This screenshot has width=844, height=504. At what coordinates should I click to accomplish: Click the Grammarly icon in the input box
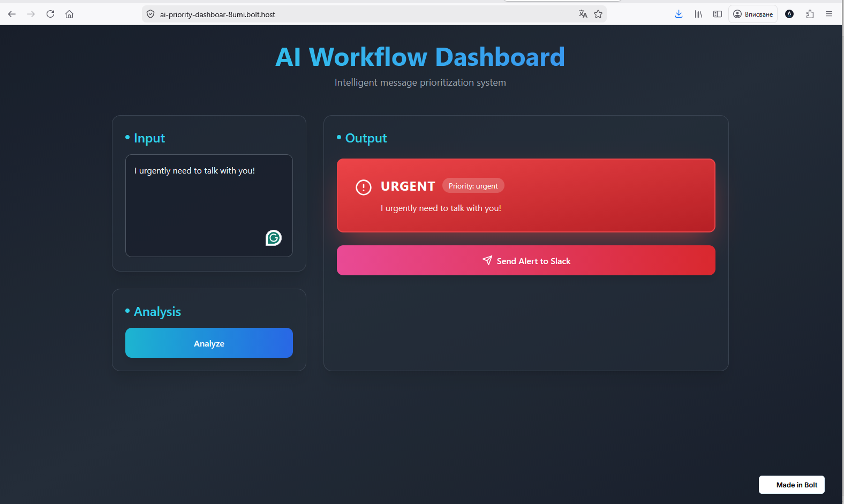[274, 238]
